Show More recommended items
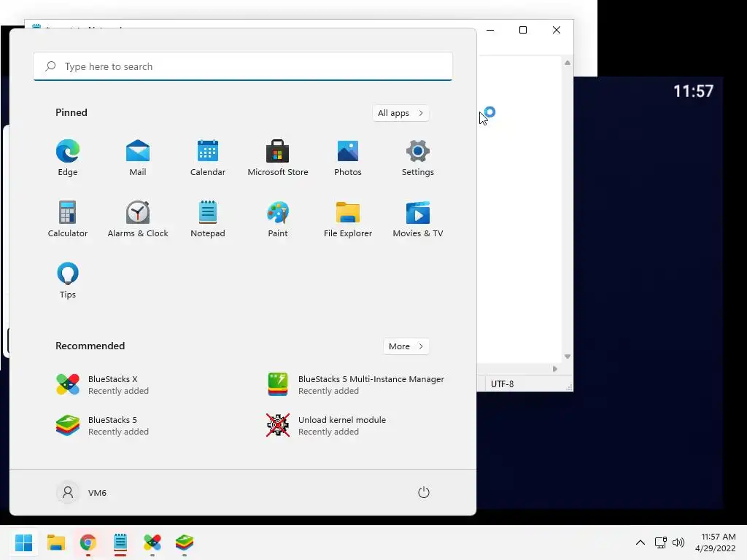Screen dimensions: 747x560 coord(406,346)
